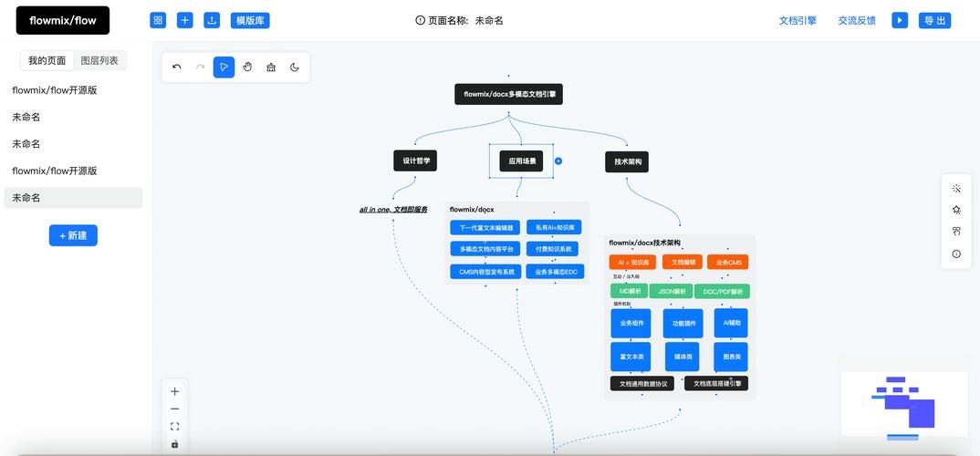The height and width of the screenshot is (456, 980).
Task: Click the flowmix/docx技术架构 group title
Action: tap(643, 243)
